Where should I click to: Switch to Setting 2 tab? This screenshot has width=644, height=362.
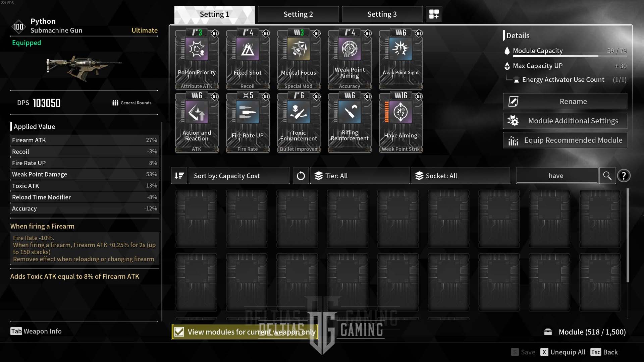298,14
